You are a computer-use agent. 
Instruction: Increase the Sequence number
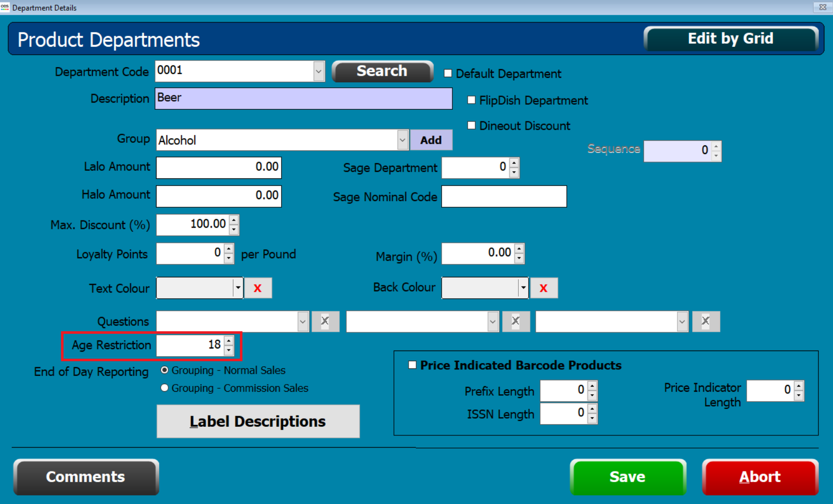click(716, 146)
